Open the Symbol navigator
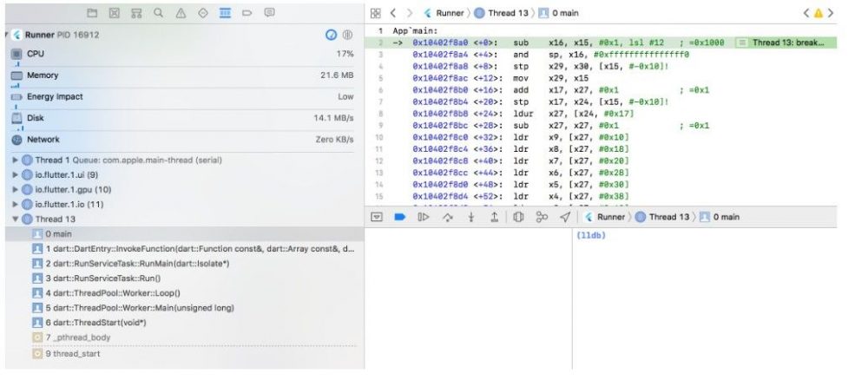Viewport: 868px width, 380px height. [x=136, y=13]
